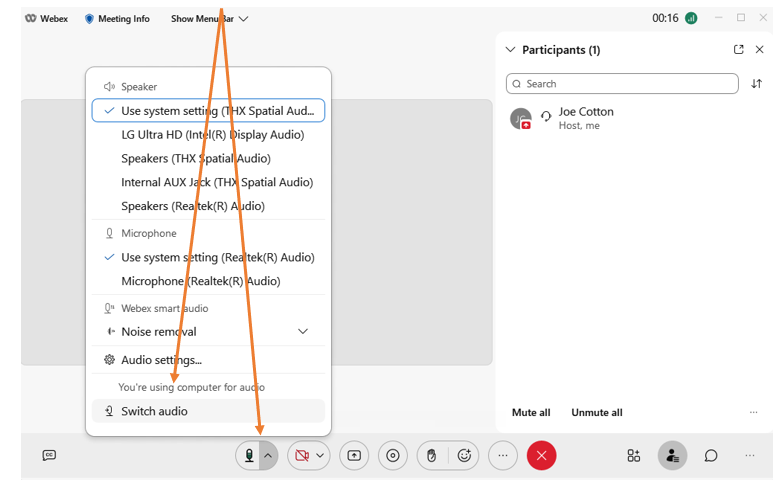
Task: Toggle closed captions CC button
Action: (x=49, y=455)
